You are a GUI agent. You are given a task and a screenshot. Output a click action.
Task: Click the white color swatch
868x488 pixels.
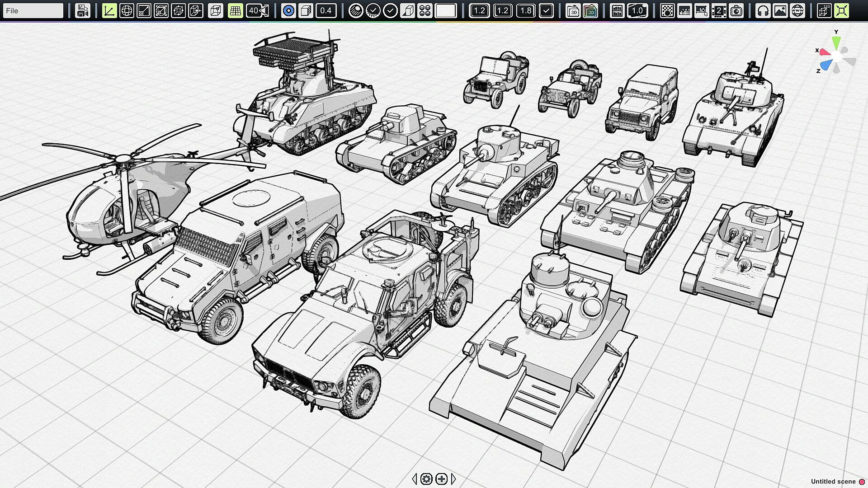(x=445, y=10)
